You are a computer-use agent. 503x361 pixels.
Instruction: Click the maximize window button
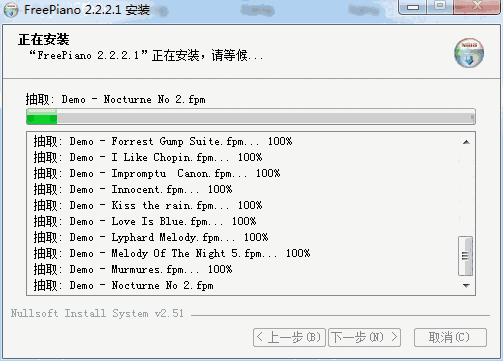pos(440,6)
